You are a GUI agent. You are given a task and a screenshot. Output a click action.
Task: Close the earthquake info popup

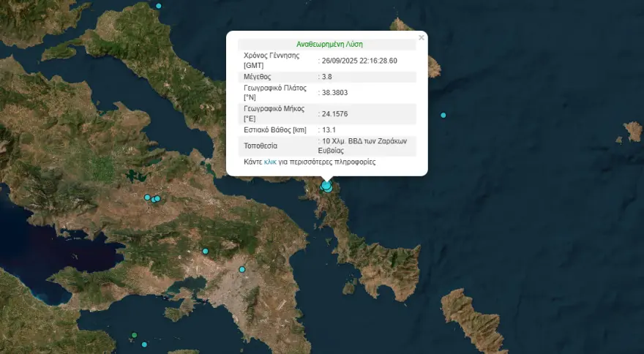(421, 37)
